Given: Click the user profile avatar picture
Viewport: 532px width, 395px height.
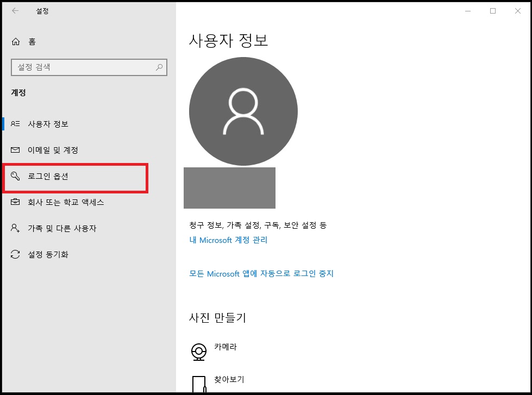Looking at the screenshot, I should pyautogui.click(x=243, y=111).
